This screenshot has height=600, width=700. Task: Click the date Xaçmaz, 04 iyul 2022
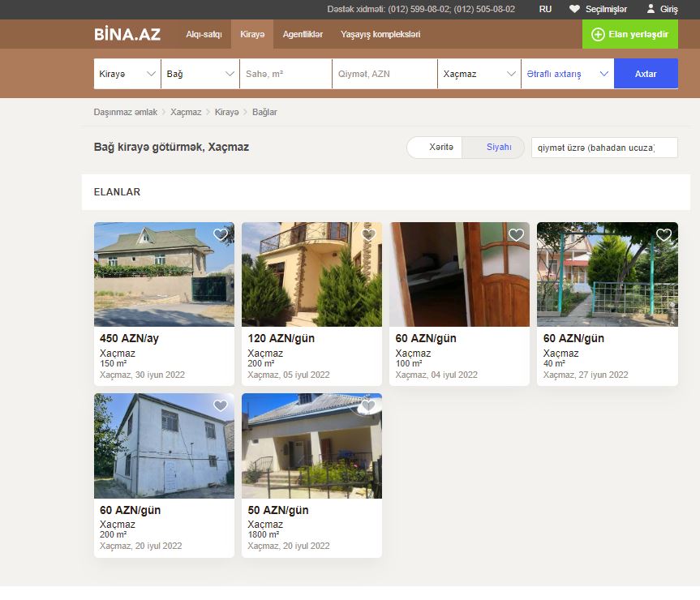pos(436,375)
